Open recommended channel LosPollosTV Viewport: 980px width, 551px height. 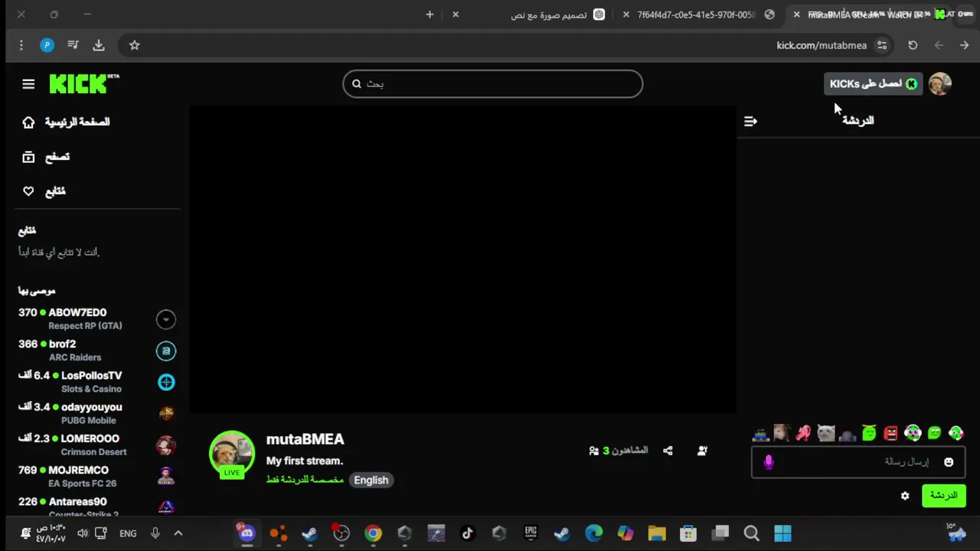[x=97, y=382]
